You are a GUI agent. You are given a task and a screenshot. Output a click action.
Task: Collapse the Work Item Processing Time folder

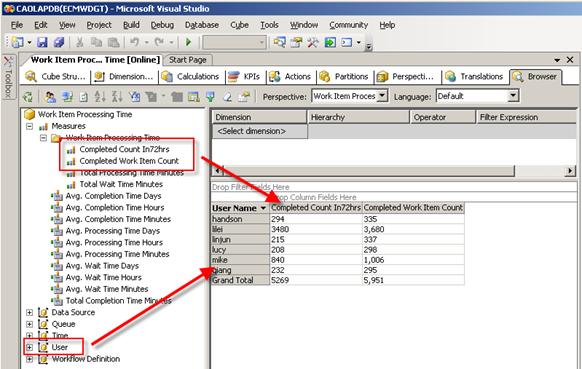43,138
